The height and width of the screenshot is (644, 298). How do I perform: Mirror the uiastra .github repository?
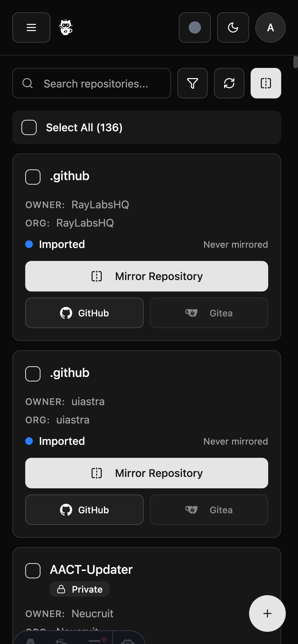click(x=146, y=473)
